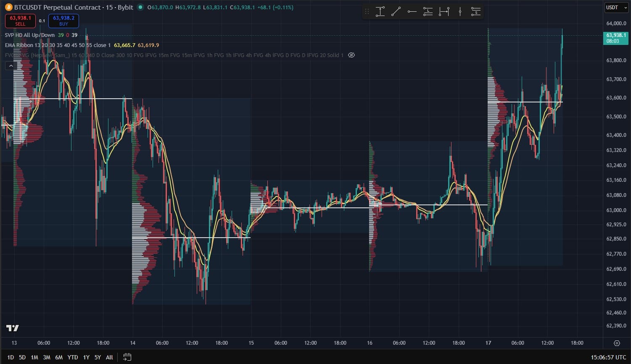
Task: Select the EMA Ribbon indicator legend
Action: coord(58,45)
